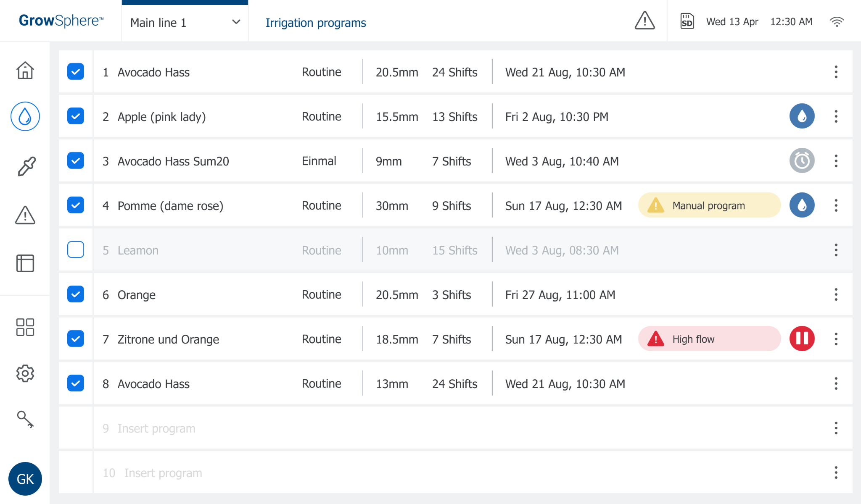Click the GK user avatar
861x504 pixels.
(25, 479)
